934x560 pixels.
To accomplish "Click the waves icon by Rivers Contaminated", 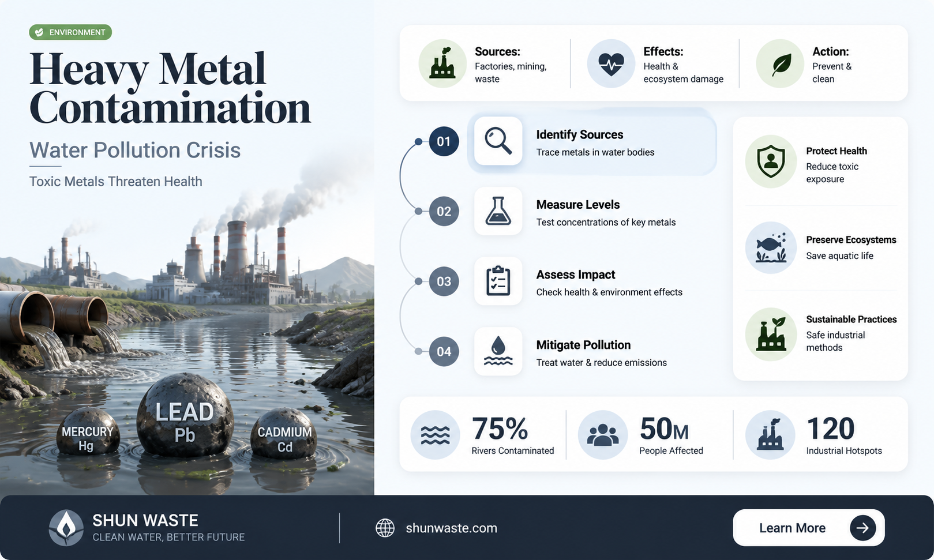I will tap(435, 435).
